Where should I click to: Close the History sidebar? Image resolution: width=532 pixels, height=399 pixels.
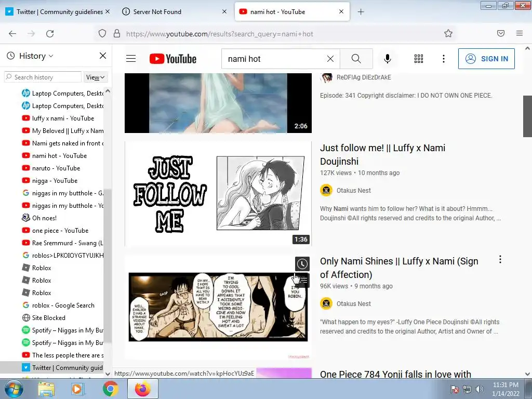coord(103,56)
